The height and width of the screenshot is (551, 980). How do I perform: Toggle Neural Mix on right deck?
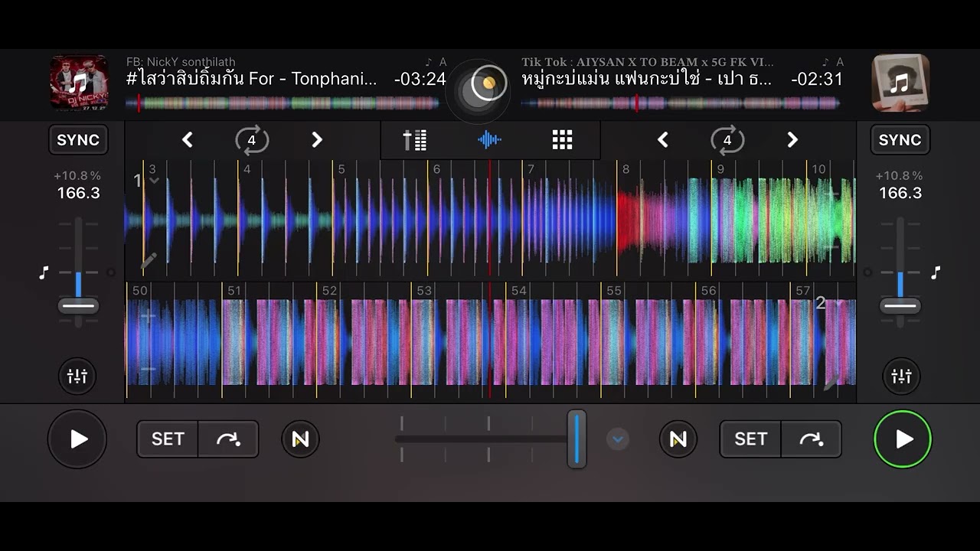point(678,439)
